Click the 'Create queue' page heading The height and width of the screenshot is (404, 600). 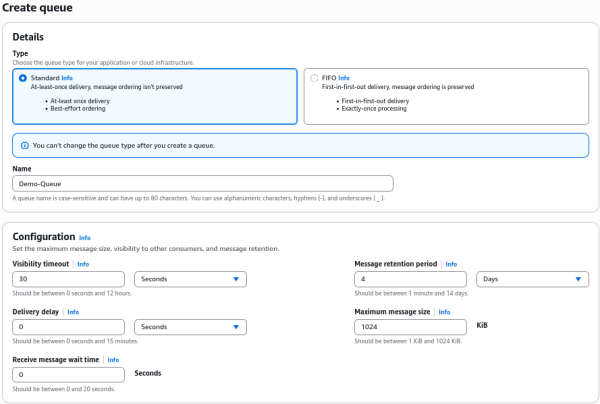pos(37,7)
